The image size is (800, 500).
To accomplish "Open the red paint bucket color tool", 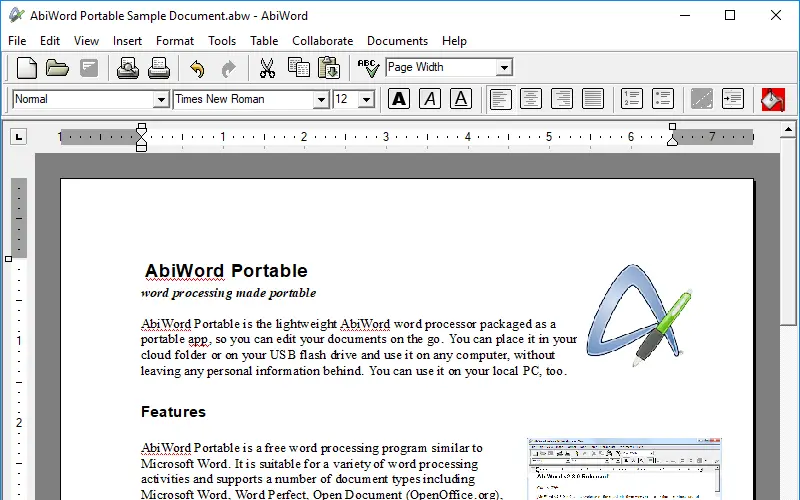I will [773, 99].
